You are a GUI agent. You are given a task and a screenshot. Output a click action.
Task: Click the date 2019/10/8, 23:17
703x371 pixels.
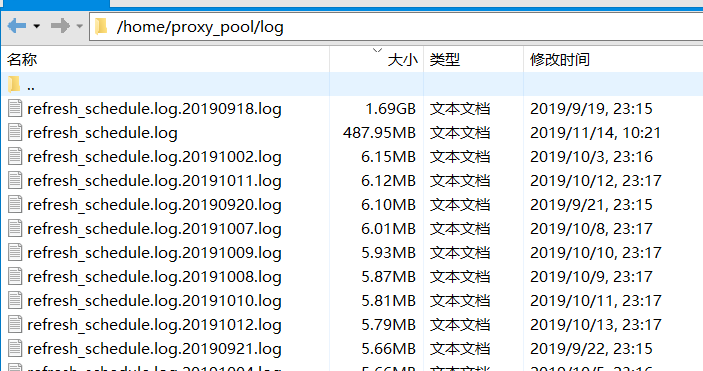[591, 229]
